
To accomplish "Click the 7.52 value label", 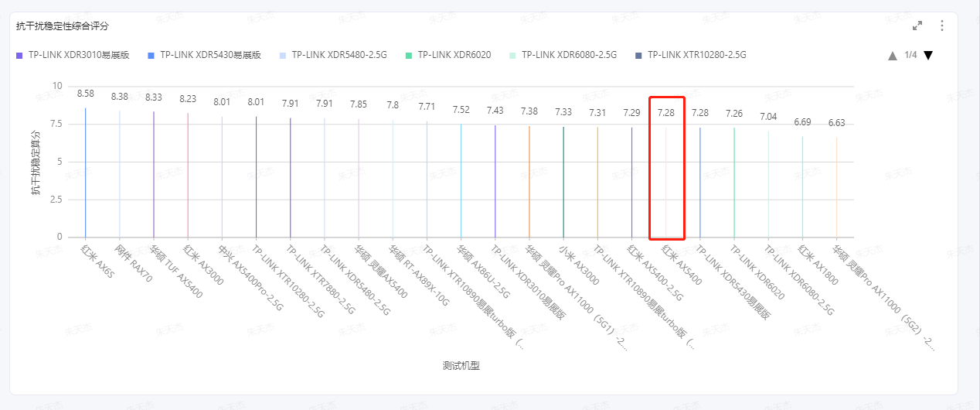I will 461,110.
